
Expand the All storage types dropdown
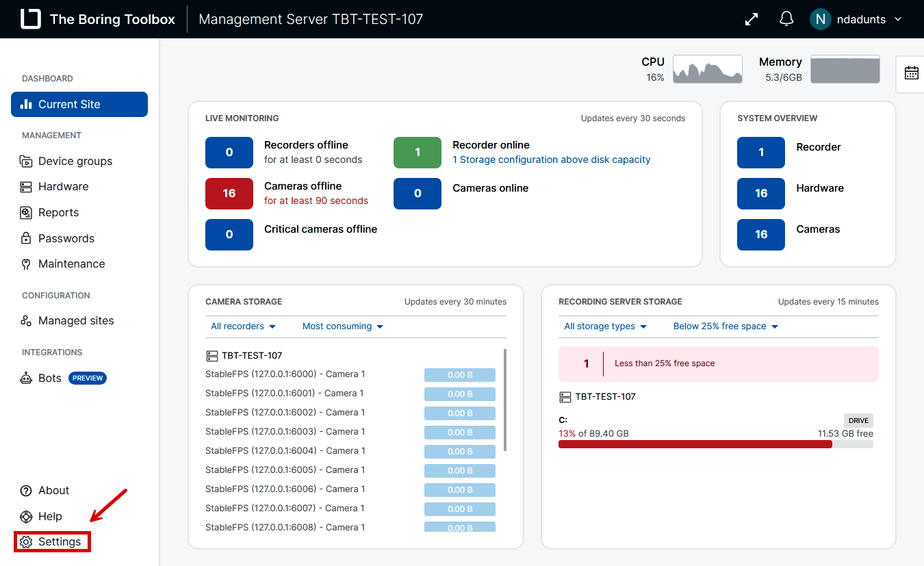pos(605,326)
